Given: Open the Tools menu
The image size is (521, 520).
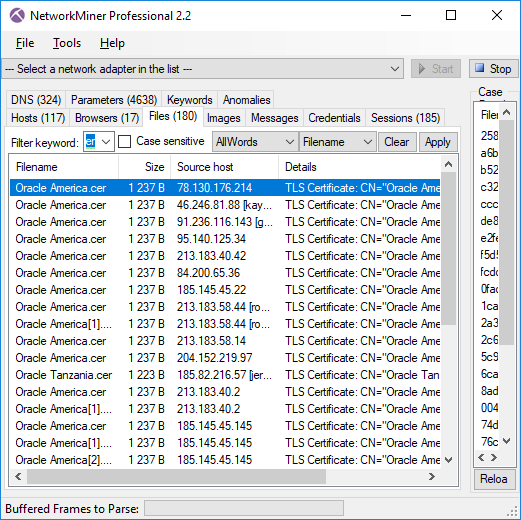Looking at the screenshot, I should click(67, 43).
